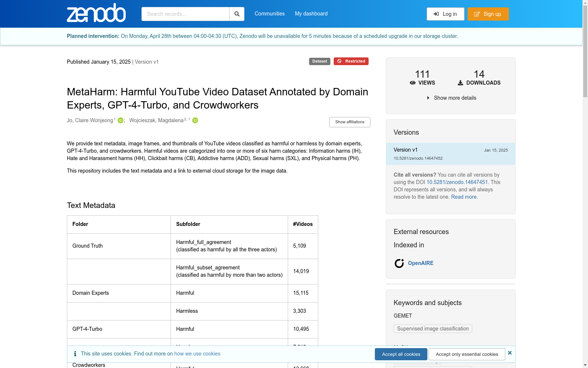This screenshot has height=368, width=588.
Task: Click the 'Versions' heading
Action: coord(406,132)
